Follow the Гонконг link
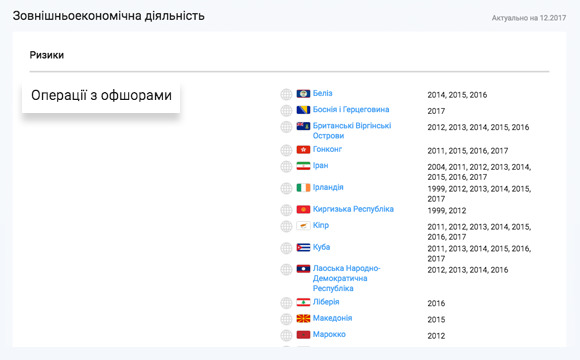The image size is (580, 360). 327,149
